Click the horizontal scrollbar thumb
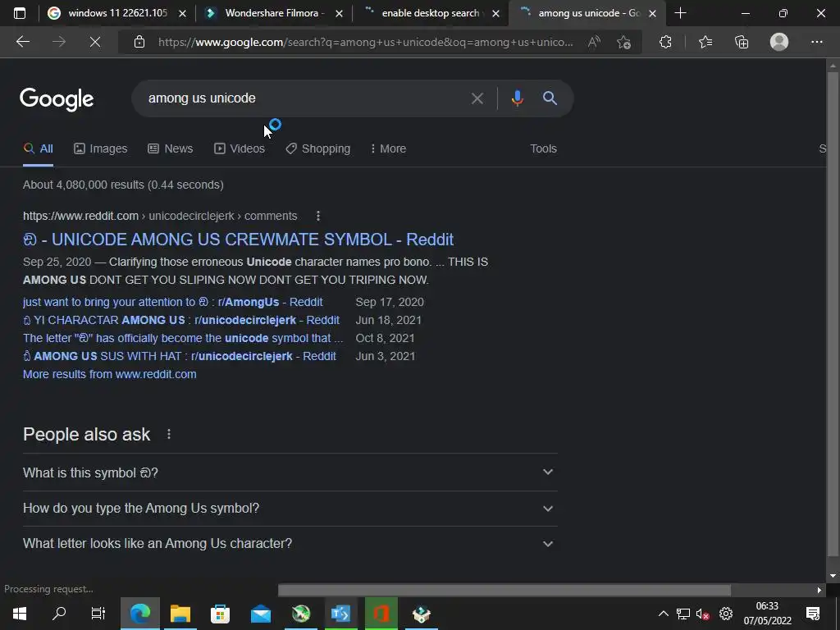 coord(504,590)
